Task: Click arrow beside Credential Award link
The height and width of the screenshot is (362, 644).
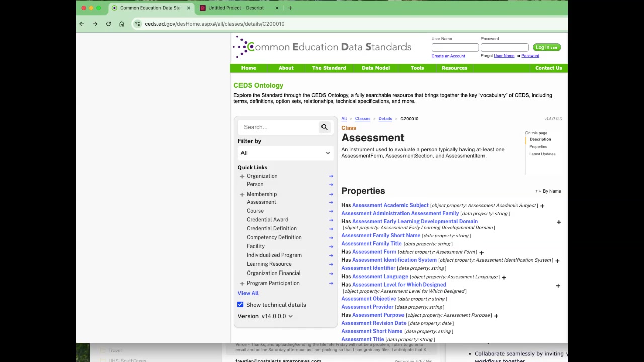Action: pyautogui.click(x=331, y=220)
